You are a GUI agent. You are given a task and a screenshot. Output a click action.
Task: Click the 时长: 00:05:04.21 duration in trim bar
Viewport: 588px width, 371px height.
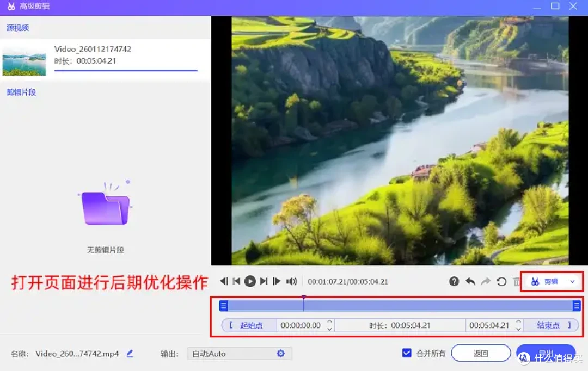(x=400, y=325)
